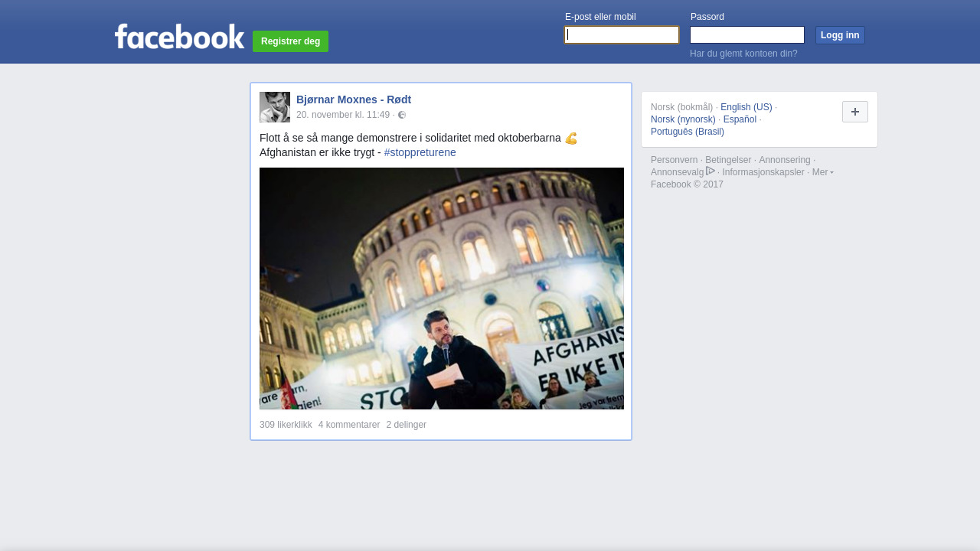The width and height of the screenshot is (980, 551).
Task: Open the Personvern footer link
Action: coord(674,160)
